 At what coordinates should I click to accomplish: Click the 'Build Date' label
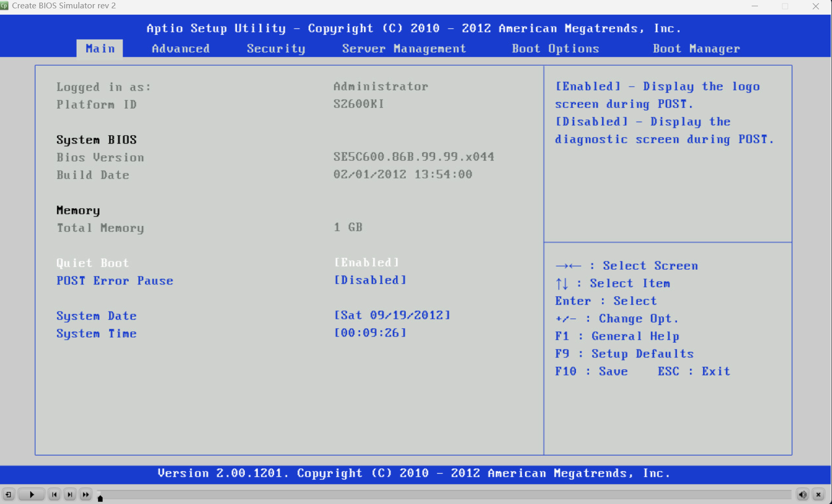click(x=93, y=175)
